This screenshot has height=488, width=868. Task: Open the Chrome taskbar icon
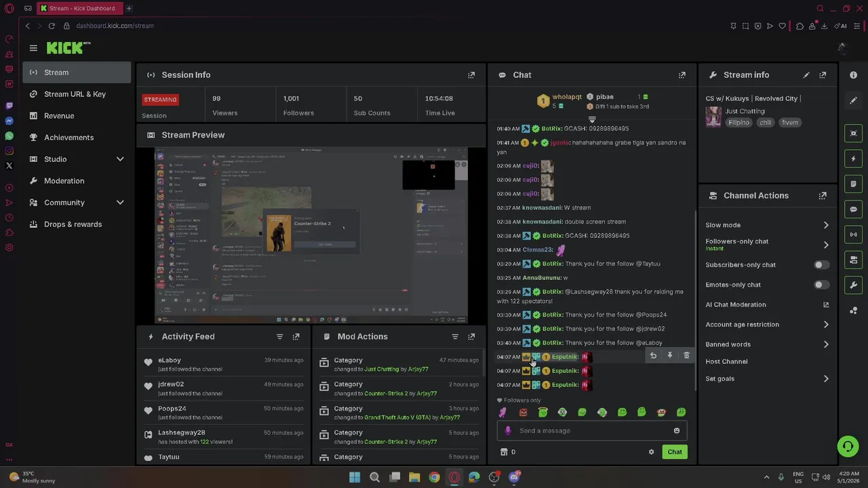[x=434, y=477]
